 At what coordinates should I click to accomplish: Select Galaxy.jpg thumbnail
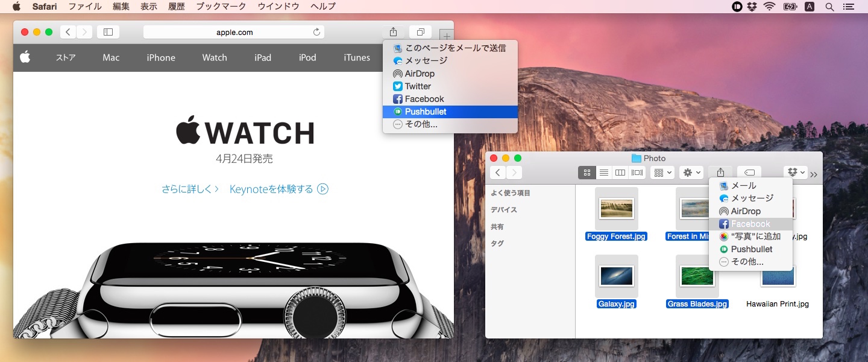click(x=616, y=276)
